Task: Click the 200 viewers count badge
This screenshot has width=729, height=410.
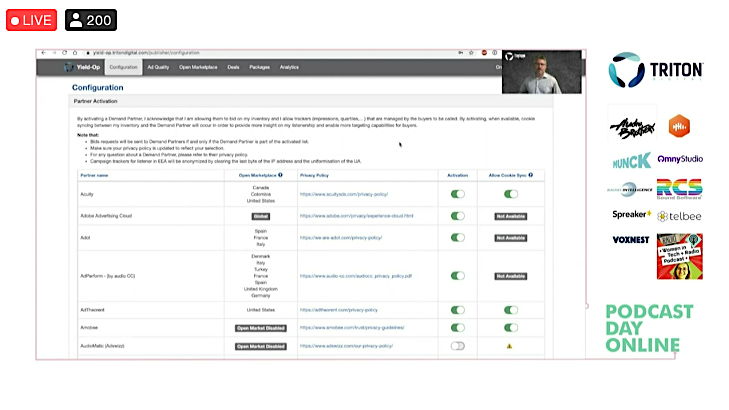Action: pyautogui.click(x=91, y=20)
